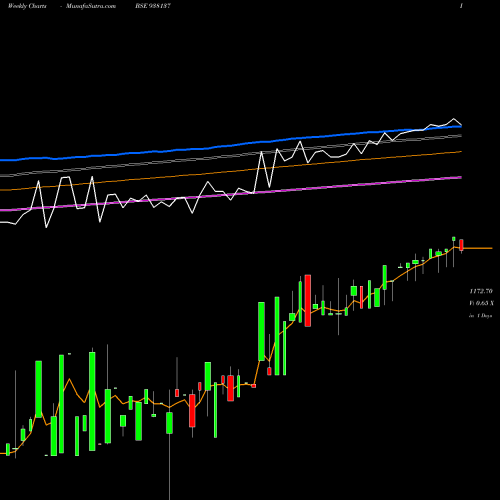Click the 'in 1 Days' label

[481, 315]
